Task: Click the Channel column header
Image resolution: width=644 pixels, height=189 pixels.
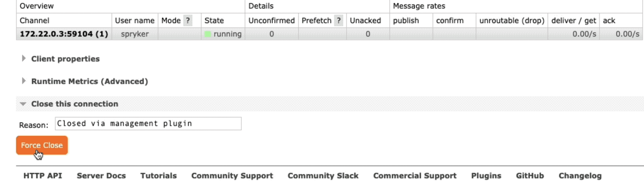Action: (34, 20)
